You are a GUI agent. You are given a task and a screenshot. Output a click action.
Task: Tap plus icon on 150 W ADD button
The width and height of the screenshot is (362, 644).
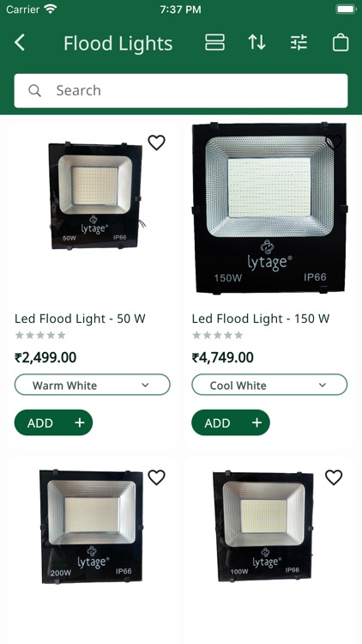click(257, 422)
